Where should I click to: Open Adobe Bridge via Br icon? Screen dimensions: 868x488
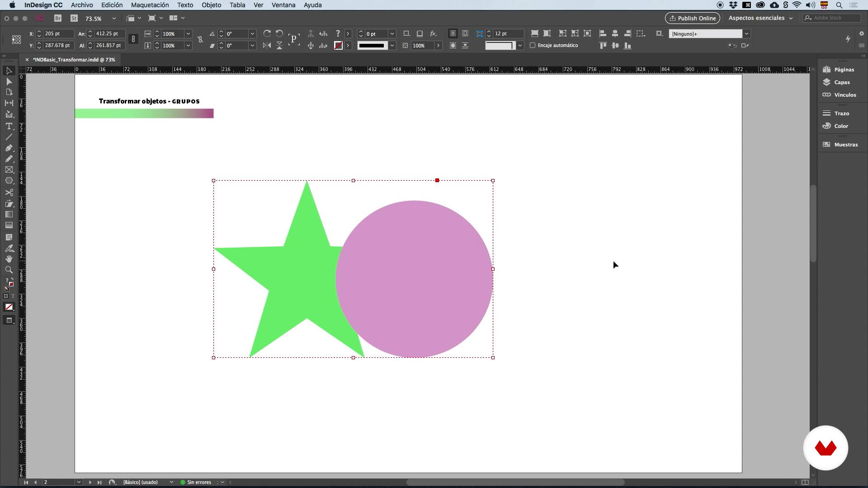[58, 18]
